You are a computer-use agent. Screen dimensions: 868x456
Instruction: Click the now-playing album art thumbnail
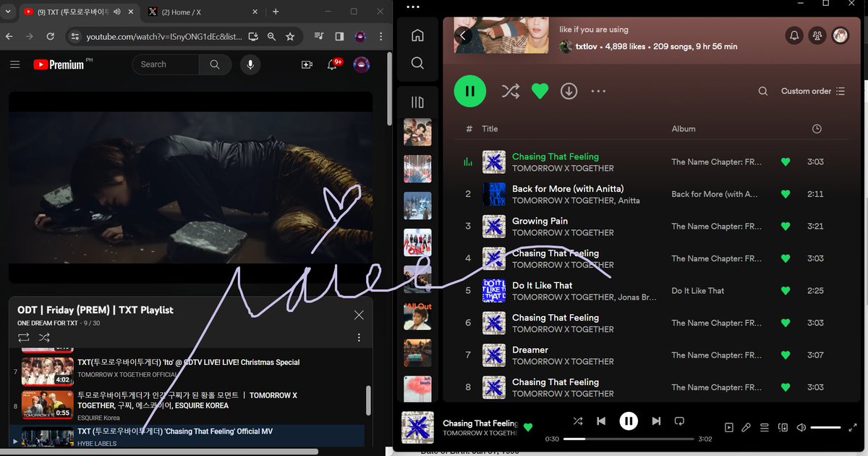point(417,428)
